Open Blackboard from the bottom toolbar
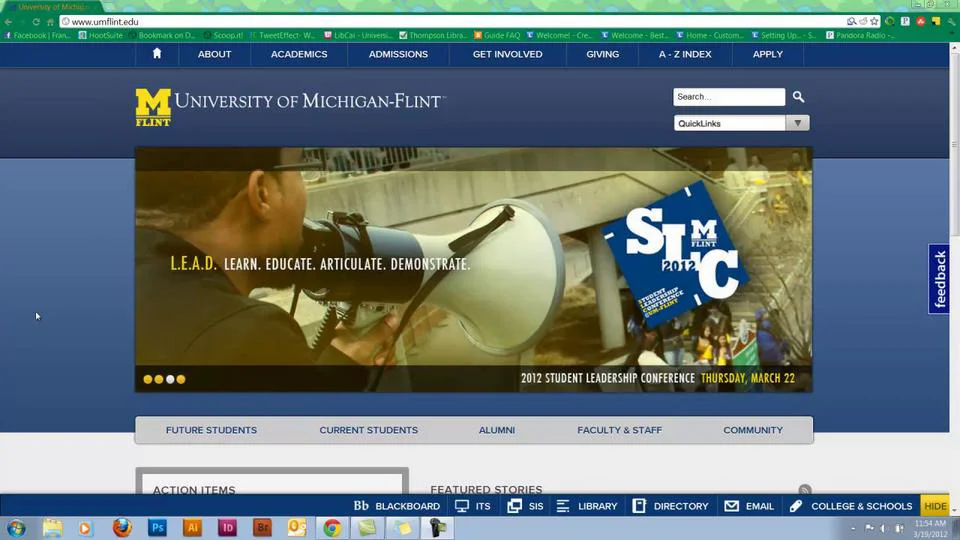 (x=397, y=506)
